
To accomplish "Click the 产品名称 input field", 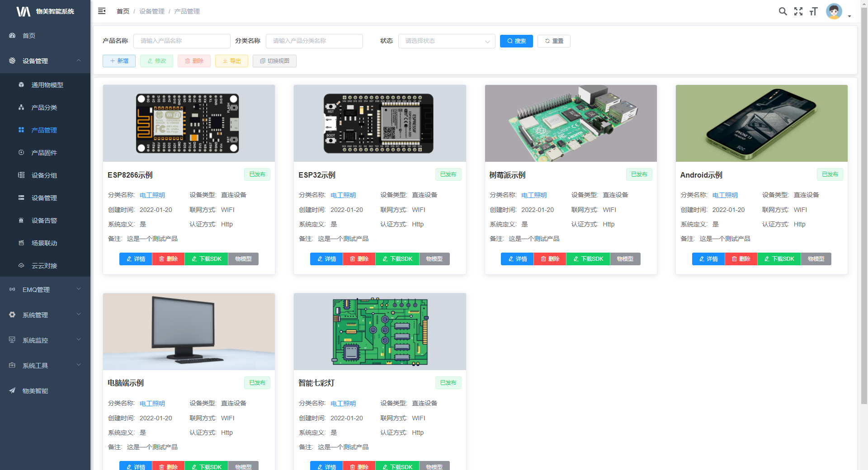I will [x=182, y=41].
